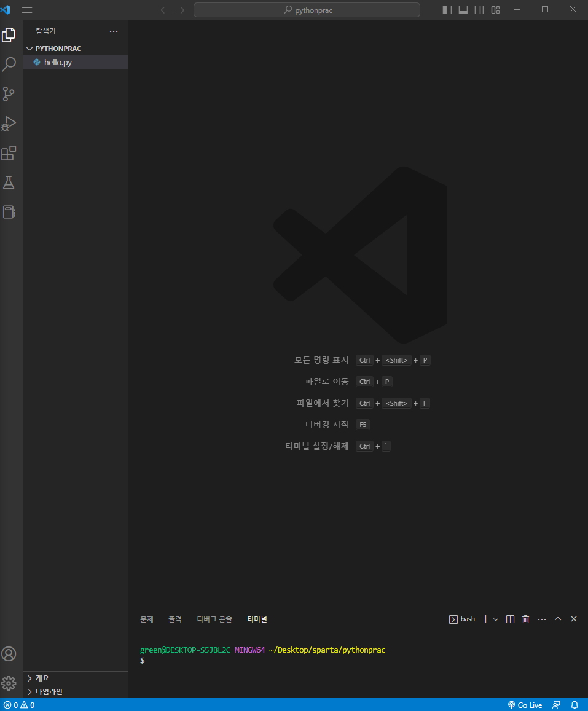Toggle the bottom panel visibility
The height and width of the screenshot is (711, 588).
point(463,10)
